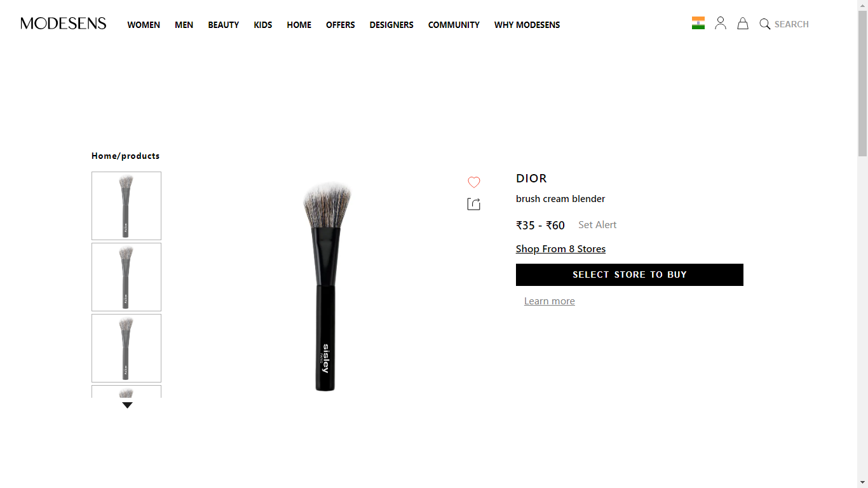
Task: Click the search magnifier icon
Action: pyautogui.click(x=765, y=24)
